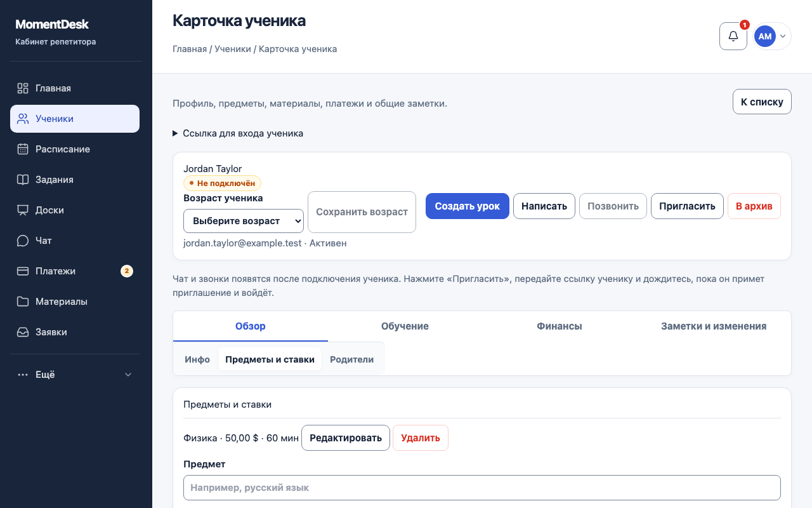Click the Платежи badge showing 2
The image size is (812, 508).
point(127,271)
